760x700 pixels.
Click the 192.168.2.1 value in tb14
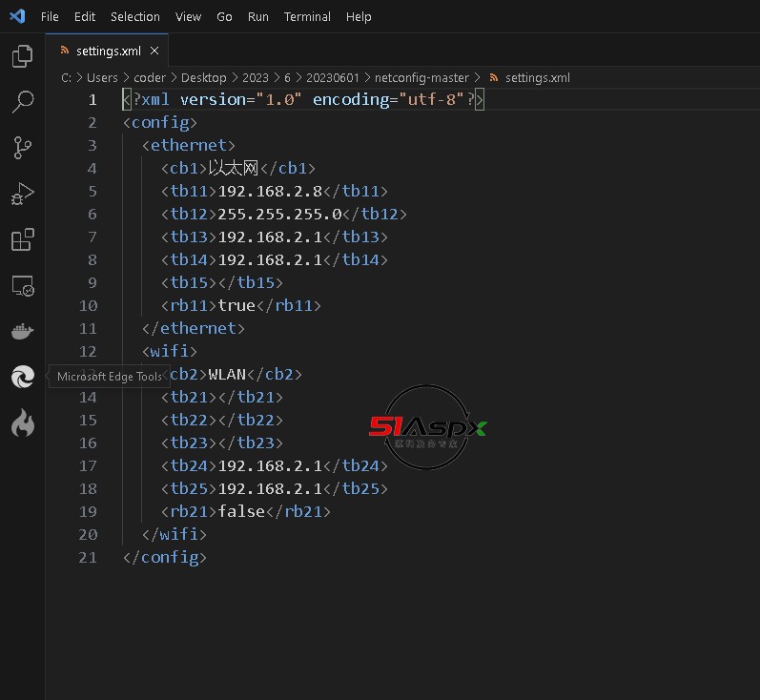click(270, 259)
